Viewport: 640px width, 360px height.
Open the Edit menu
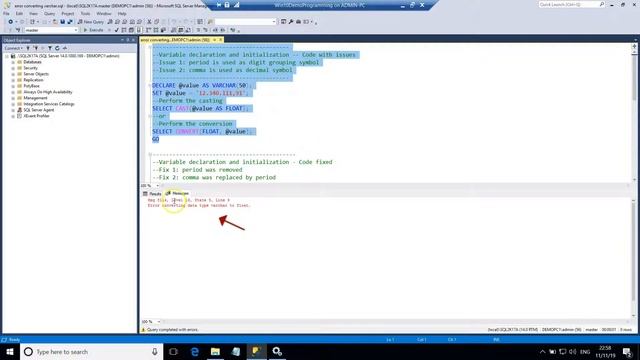(19, 13)
